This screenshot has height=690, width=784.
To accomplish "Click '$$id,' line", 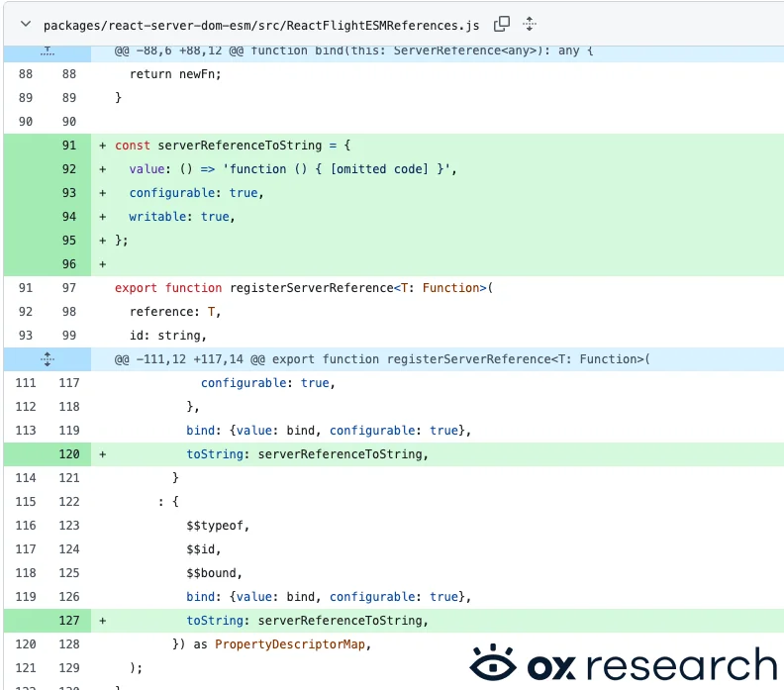I will click(204, 549).
